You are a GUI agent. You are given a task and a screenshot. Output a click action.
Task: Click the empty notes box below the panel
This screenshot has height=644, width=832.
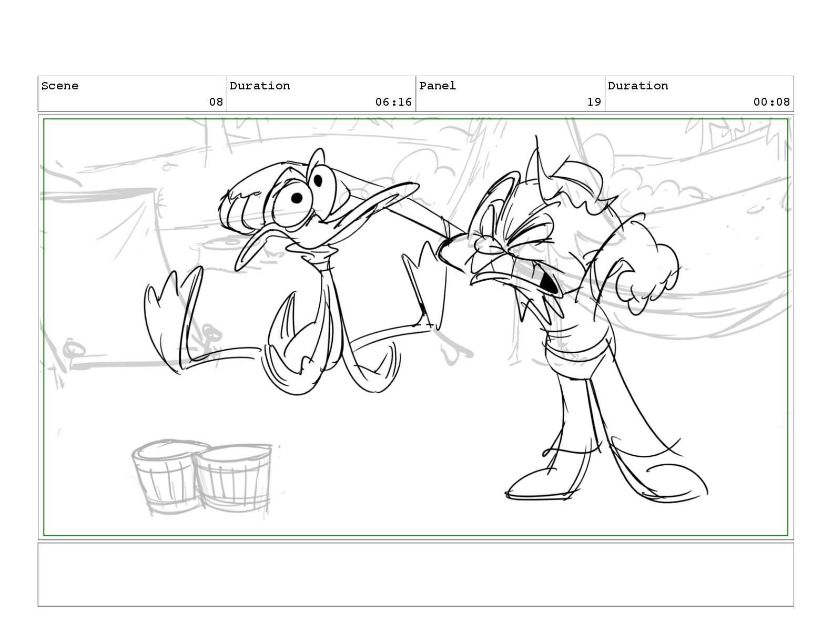[x=415, y=575]
